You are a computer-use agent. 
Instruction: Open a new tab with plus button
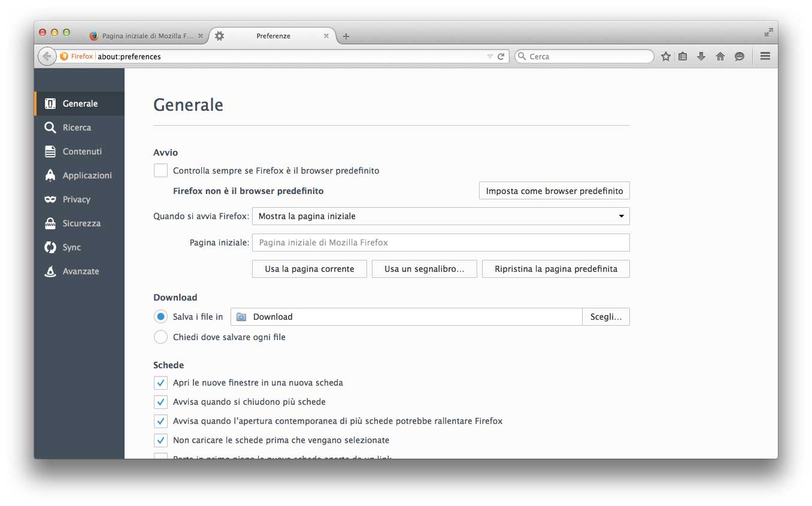pos(346,36)
